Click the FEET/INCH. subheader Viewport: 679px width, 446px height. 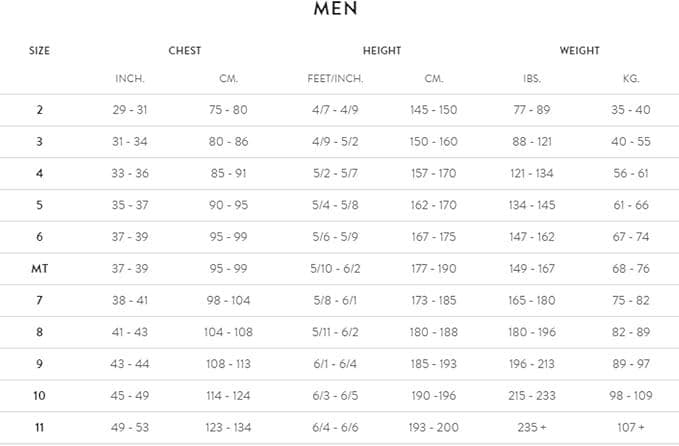click(334, 78)
